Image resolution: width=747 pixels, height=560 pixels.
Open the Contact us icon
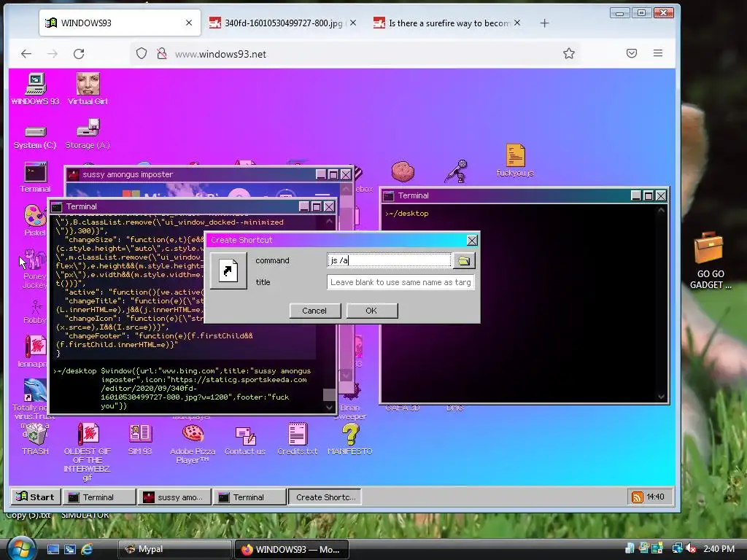pyautogui.click(x=245, y=435)
